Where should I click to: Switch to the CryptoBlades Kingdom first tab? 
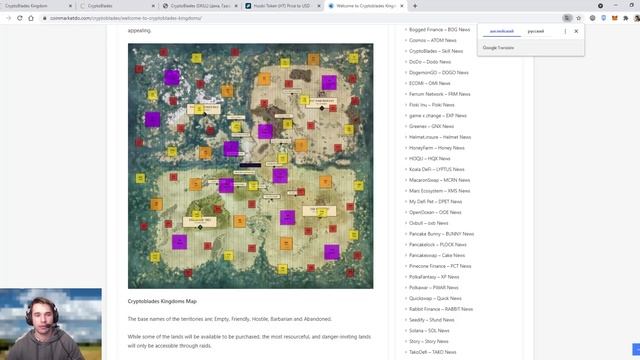pos(38,6)
